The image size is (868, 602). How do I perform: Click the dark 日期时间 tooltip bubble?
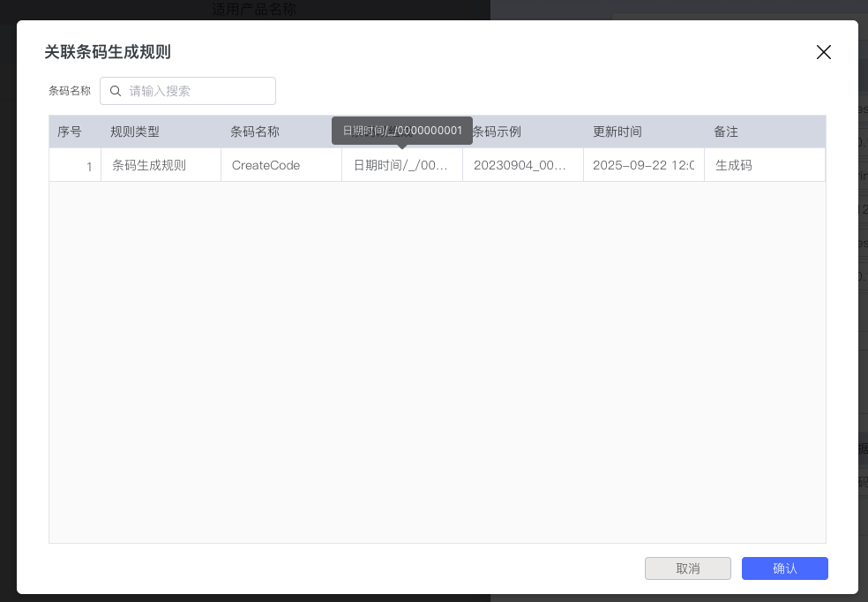click(x=402, y=131)
